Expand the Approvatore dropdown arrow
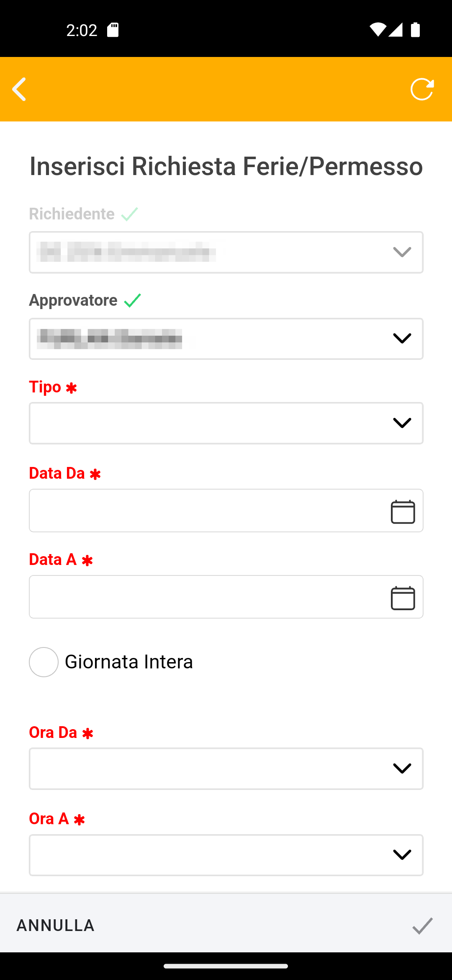 tap(402, 338)
